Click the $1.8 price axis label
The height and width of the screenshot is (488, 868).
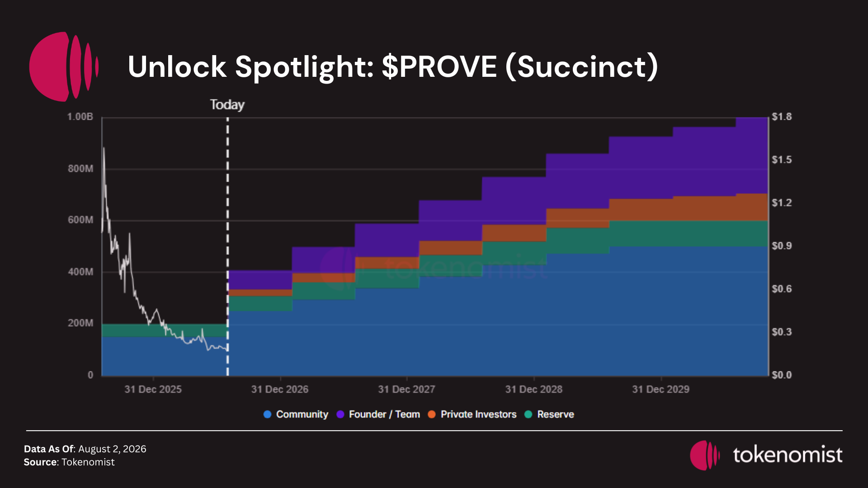pos(782,117)
